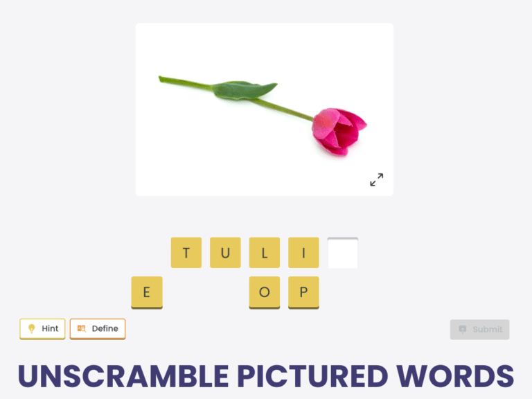
Task: Pick the letter O tile
Action: click(x=264, y=292)
